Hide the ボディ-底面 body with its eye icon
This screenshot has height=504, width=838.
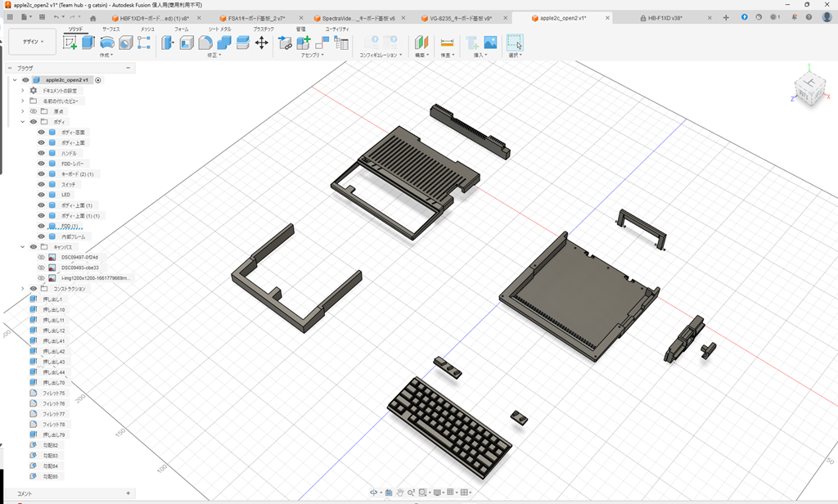41,132
